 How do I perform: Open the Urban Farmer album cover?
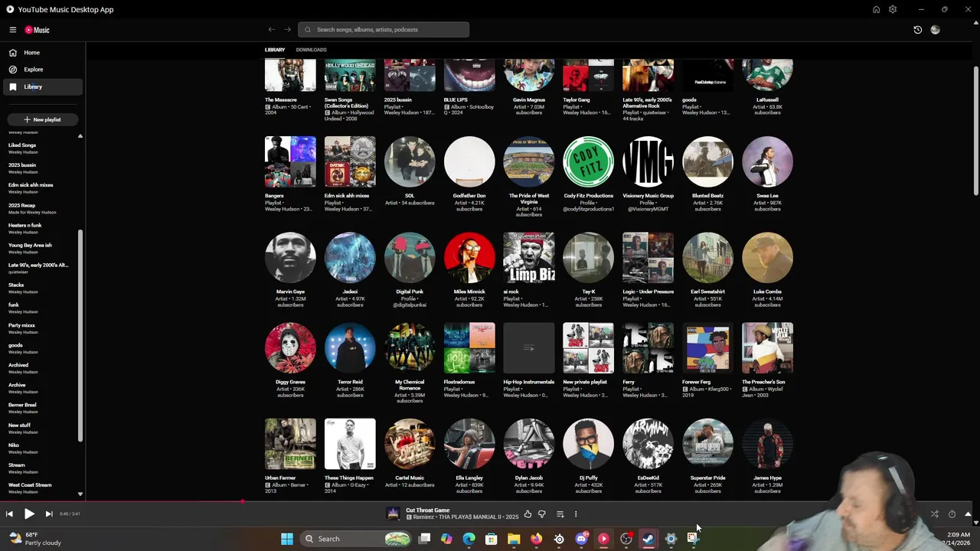pos(290,444)
